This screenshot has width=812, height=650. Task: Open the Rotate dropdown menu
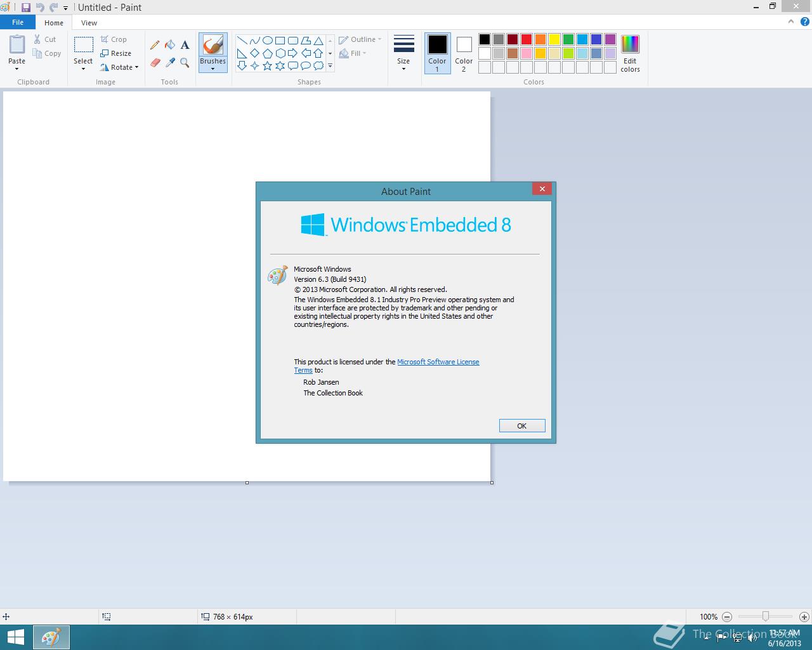tap(119, 67)
